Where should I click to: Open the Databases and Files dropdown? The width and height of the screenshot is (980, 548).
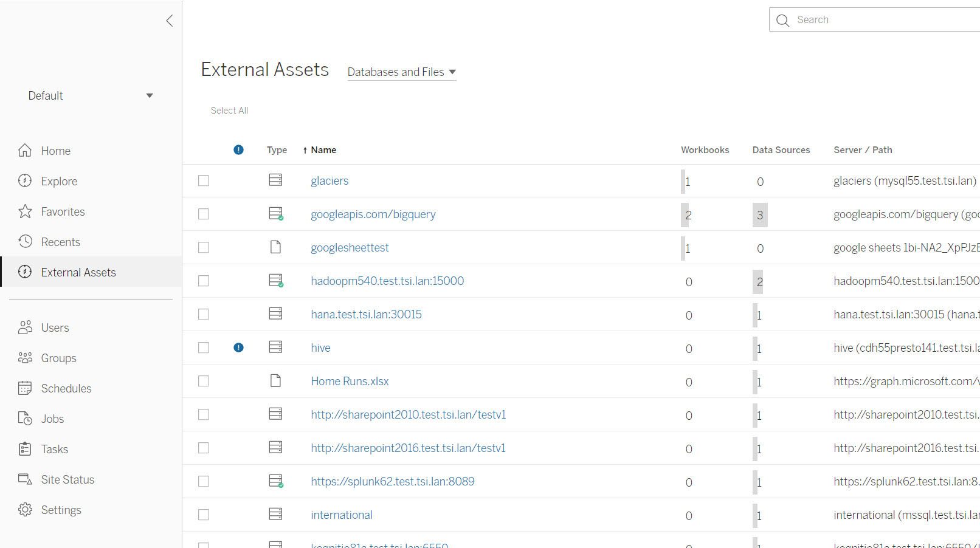pos(401,72)
